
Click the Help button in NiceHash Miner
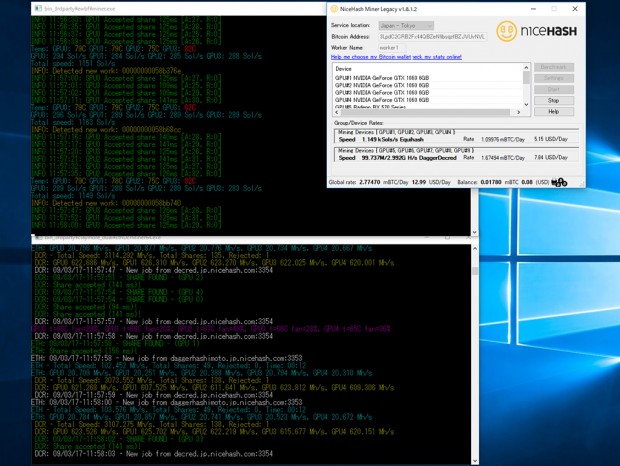pos(554,111)
